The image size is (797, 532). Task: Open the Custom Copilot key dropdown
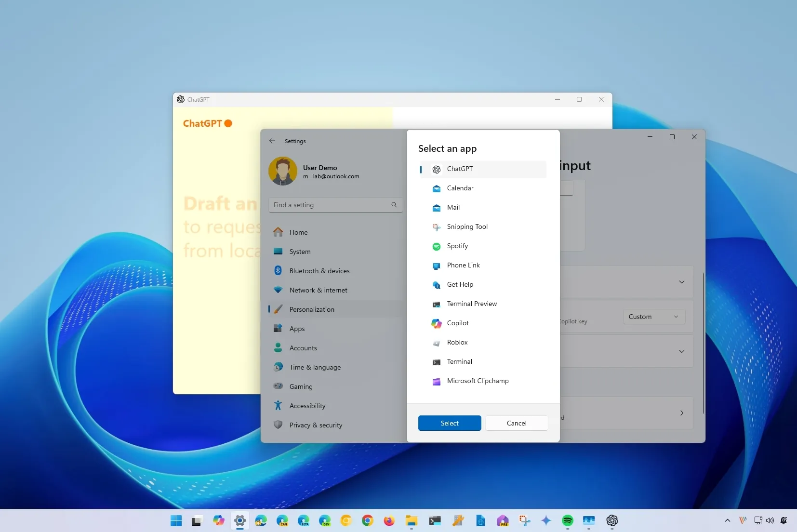653,317
